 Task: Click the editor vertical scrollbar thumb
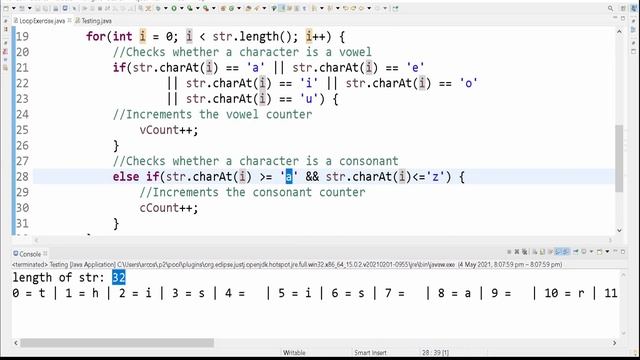pos(619,158)
